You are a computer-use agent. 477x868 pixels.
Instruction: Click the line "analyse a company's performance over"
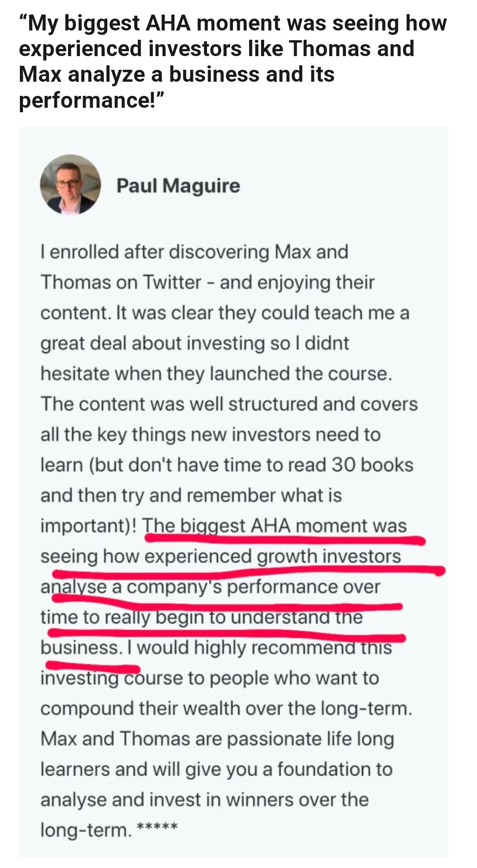coord(210,587)
